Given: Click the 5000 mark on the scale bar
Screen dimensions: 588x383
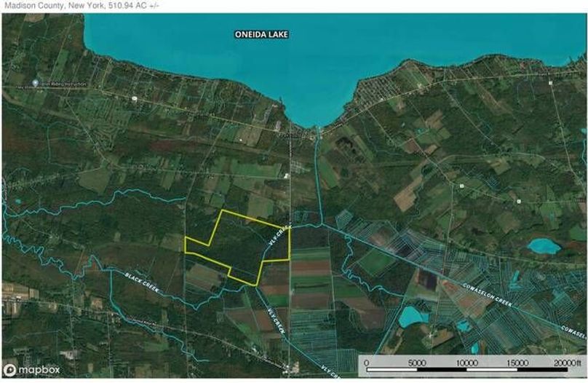Looking at the screenshot, I should [x=416, y=362].
